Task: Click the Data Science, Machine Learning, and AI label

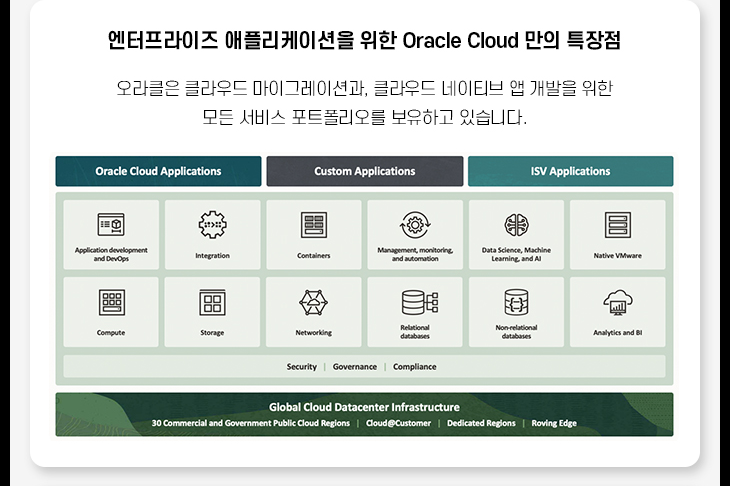Action: click(516, 254)
